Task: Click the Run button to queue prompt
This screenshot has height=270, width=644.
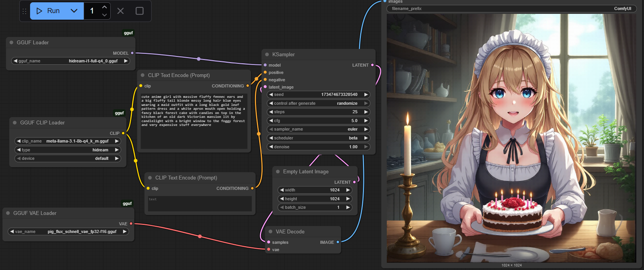Action: 48,11
